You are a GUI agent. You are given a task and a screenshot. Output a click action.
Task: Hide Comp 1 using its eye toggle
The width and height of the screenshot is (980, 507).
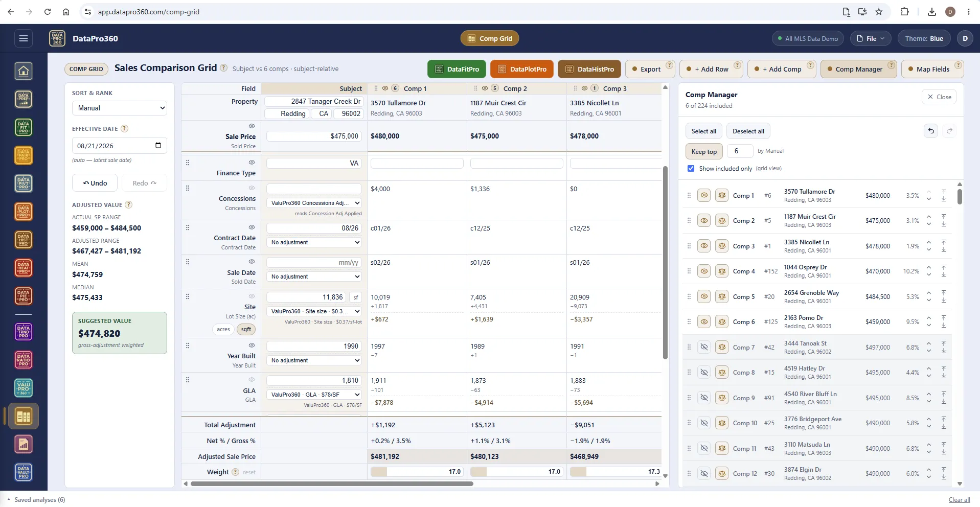pyautogui.click(x=704, y=195)
